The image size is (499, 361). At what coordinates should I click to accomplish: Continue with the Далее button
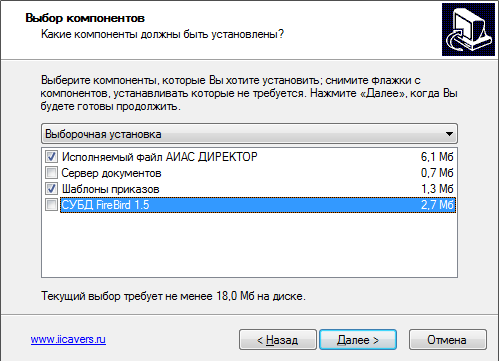[x=358, y=340]
